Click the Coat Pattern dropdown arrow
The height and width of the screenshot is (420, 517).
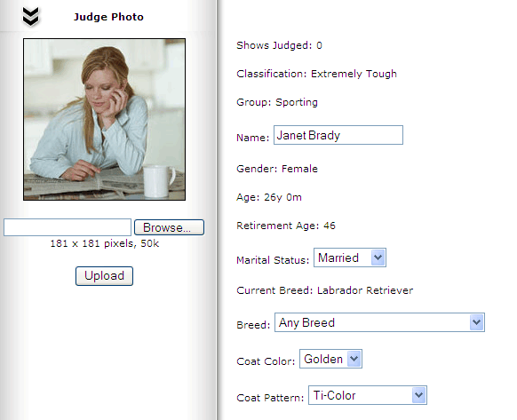[418, 395]
